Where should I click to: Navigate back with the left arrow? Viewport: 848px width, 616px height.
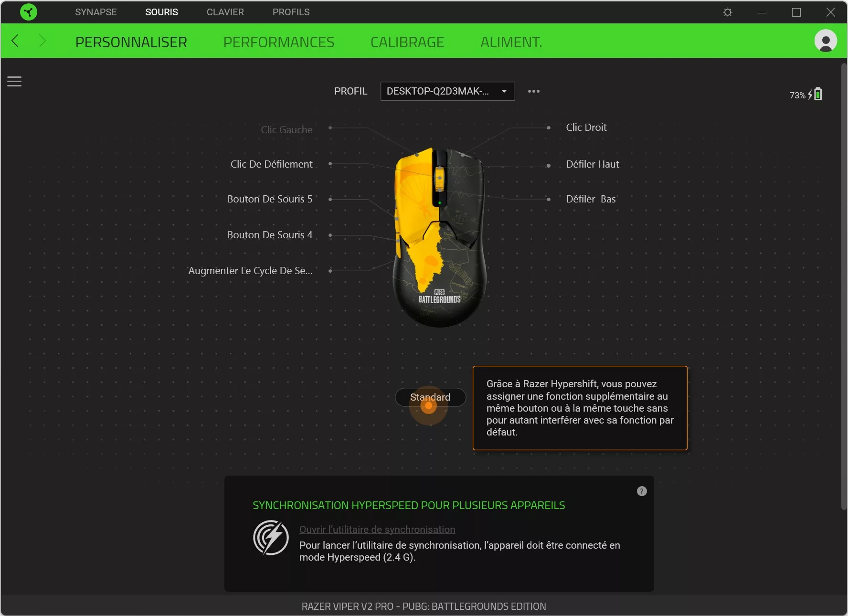coord(15,41)
